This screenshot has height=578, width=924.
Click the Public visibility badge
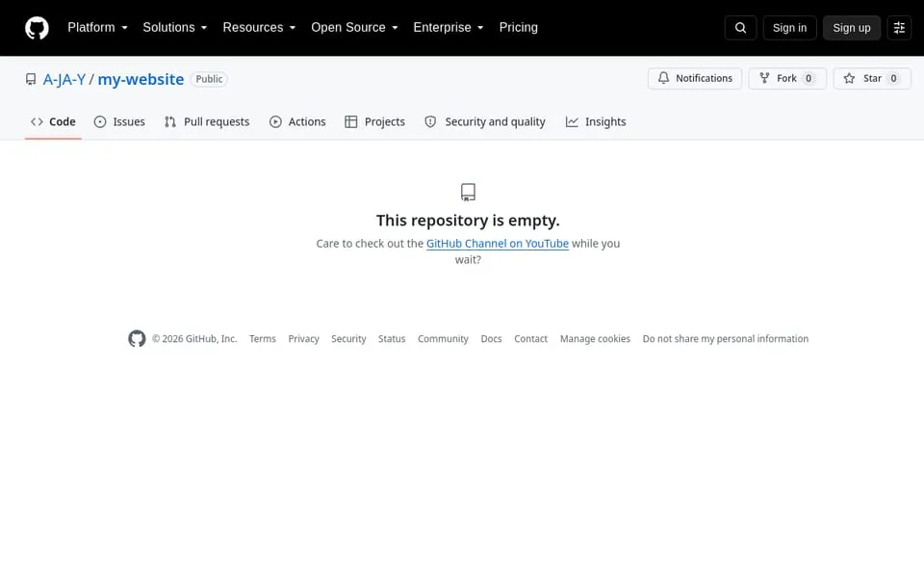pyautogui.click(x=209, y=79)
